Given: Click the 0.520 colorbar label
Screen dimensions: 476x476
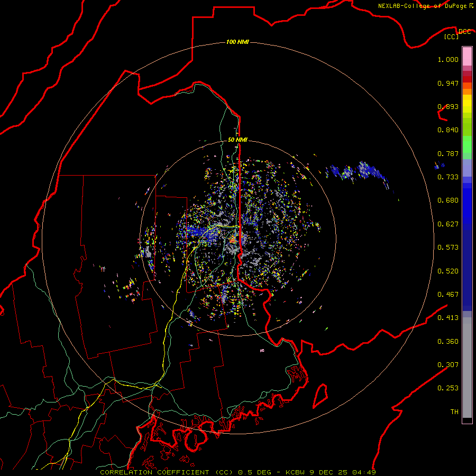Looking at the screenshot, I should point(448,271).
